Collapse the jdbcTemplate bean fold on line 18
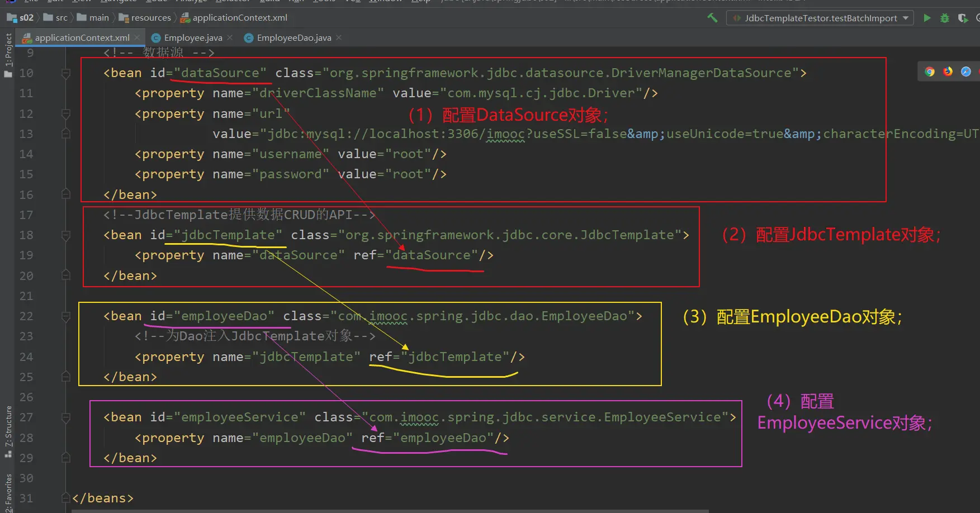 point(66,235)
